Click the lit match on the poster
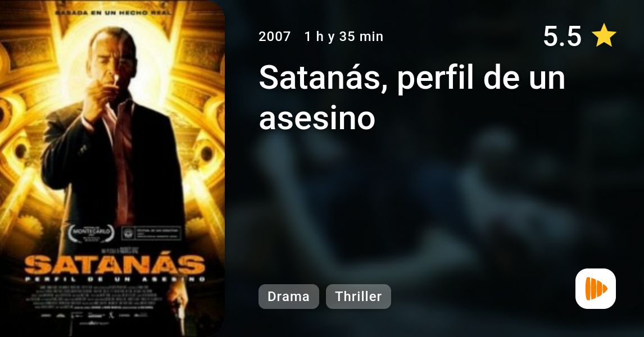 coord(117,80)
